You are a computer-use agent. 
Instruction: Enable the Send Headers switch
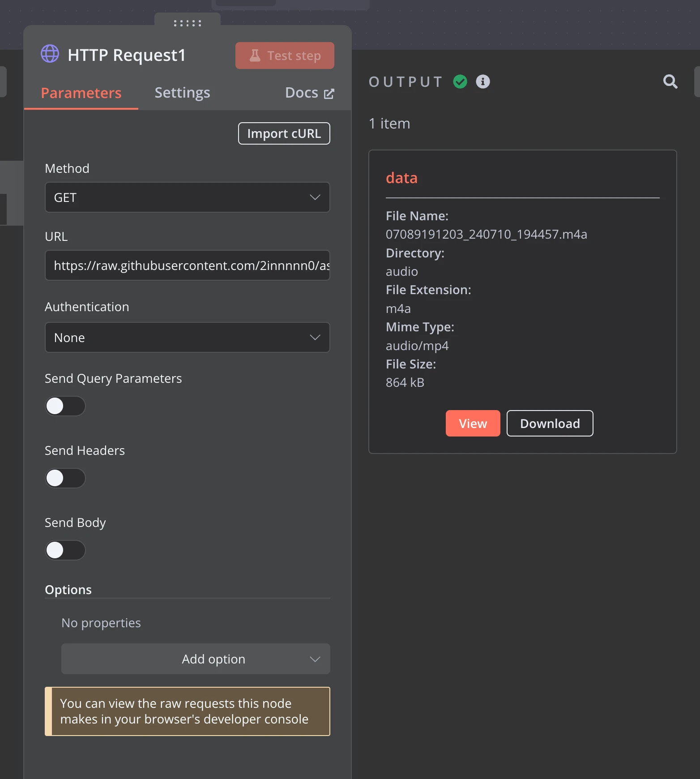pos(65,478)
